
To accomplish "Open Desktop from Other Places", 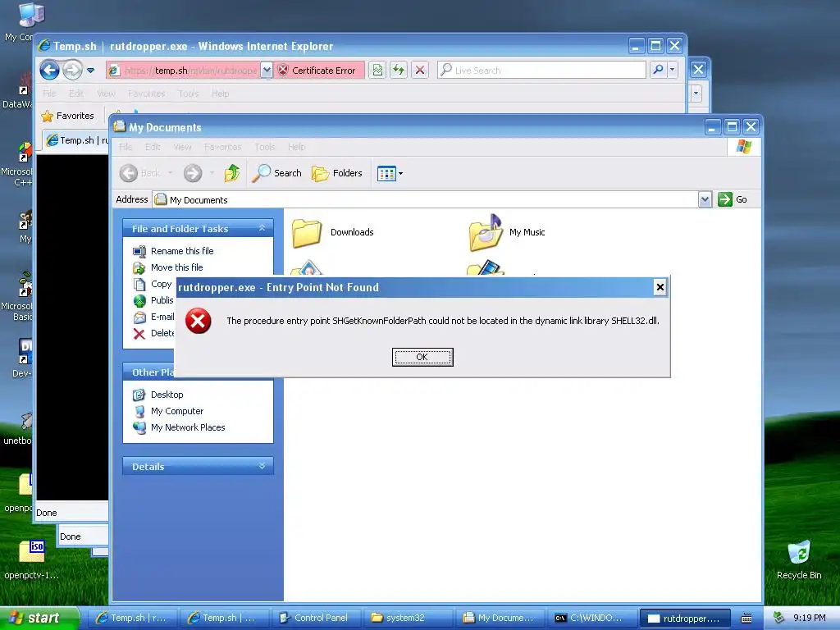I will click(167, 395).
